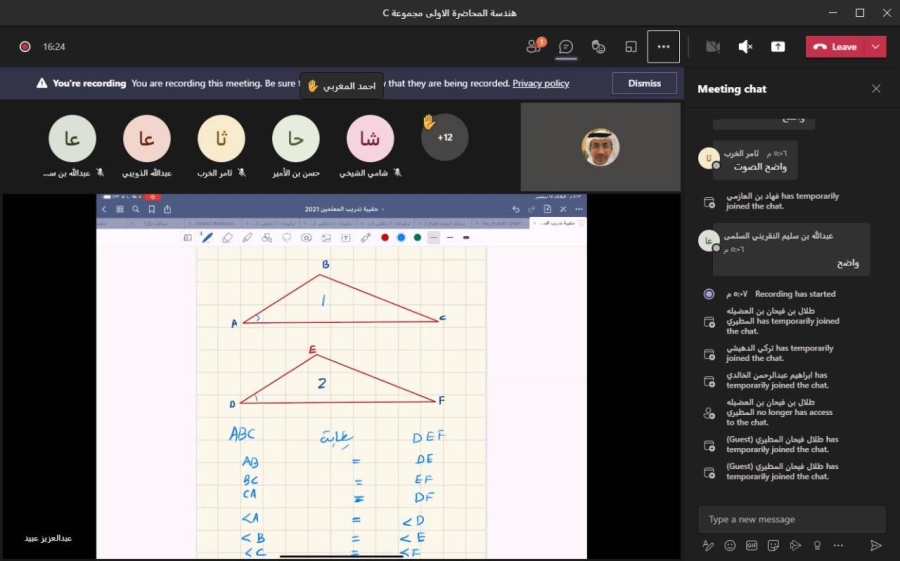
Task: Open the sticker picker in chat
Action: pyautogui.click(x=774, y=545)
